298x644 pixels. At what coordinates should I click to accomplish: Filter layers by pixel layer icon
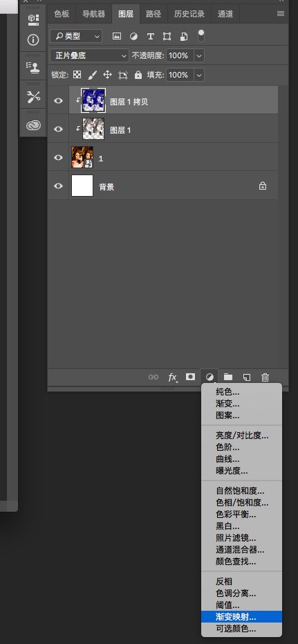[117, 36]
